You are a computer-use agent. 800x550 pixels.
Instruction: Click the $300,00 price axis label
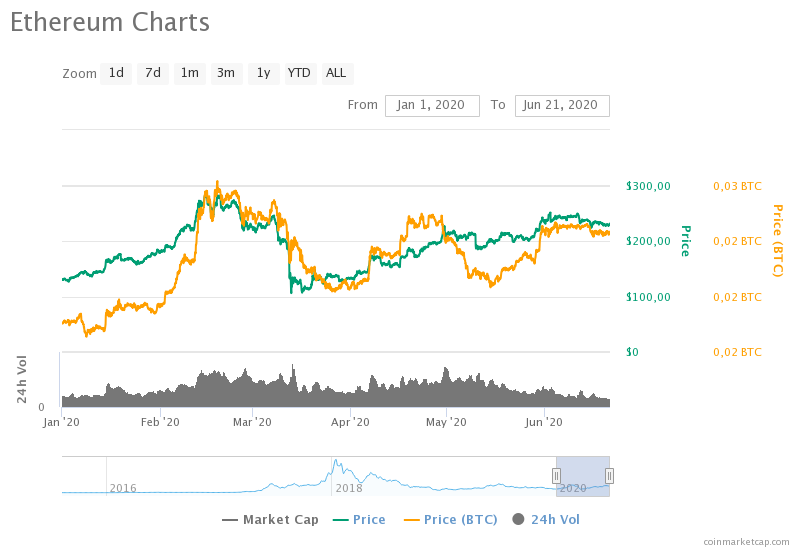click(648, 186)
